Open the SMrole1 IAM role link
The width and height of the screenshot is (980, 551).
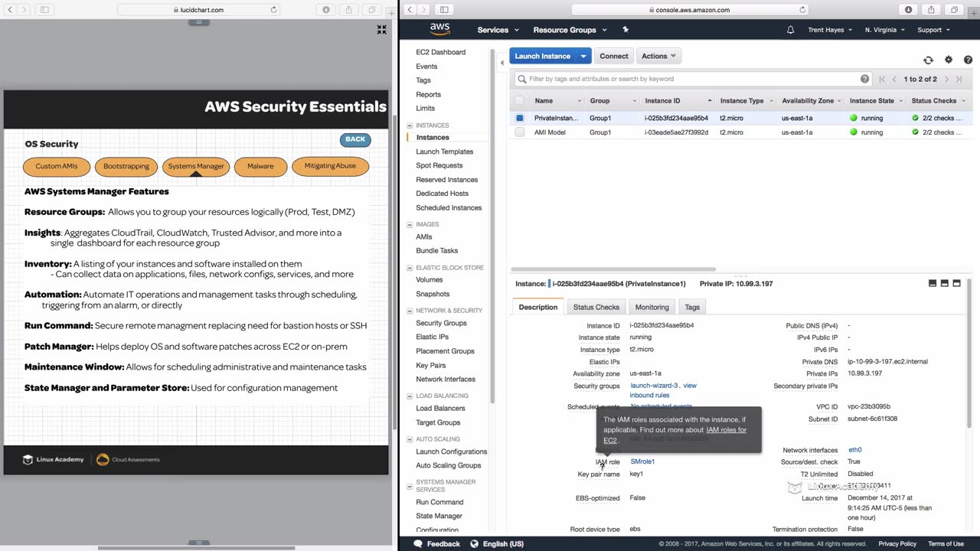[642, 461]
